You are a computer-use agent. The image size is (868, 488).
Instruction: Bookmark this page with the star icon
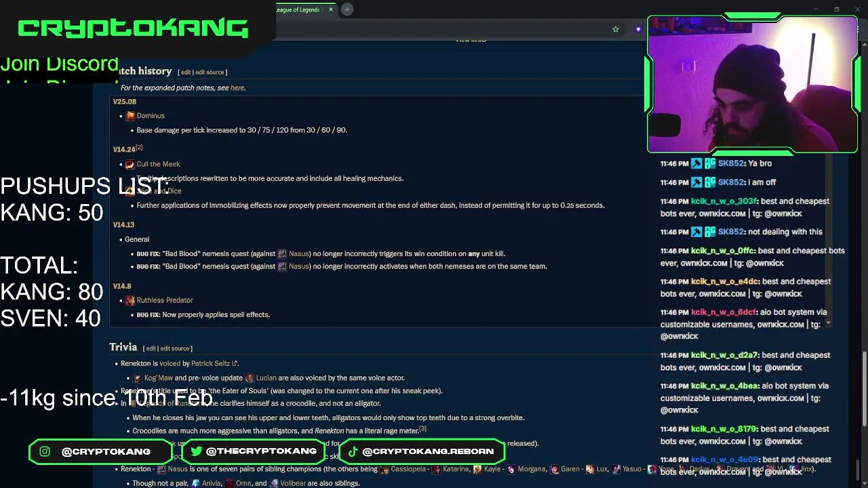click(616, 29)
